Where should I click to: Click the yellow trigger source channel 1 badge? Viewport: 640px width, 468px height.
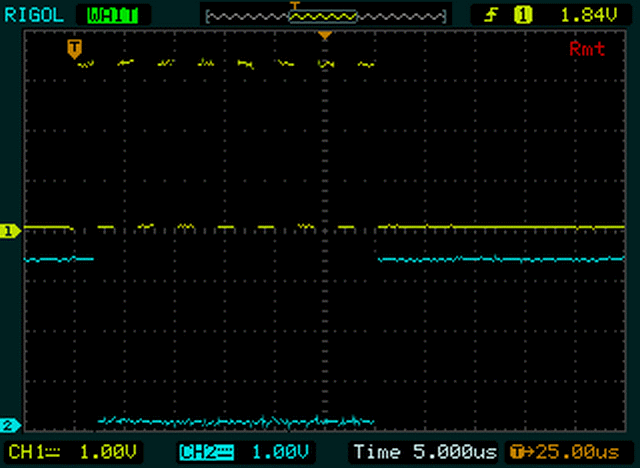(x=523, y=16)
